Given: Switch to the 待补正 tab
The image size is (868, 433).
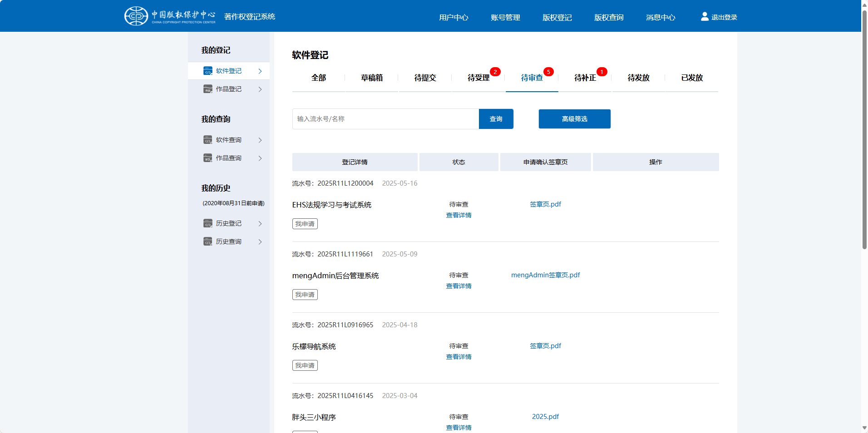Looking at the screenshot, I should point(585,78).
